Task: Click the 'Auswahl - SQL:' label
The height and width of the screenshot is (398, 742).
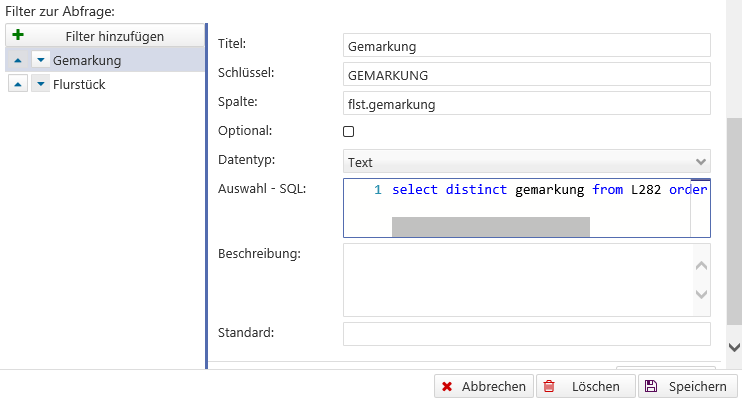Action: (x=262, y=188)
